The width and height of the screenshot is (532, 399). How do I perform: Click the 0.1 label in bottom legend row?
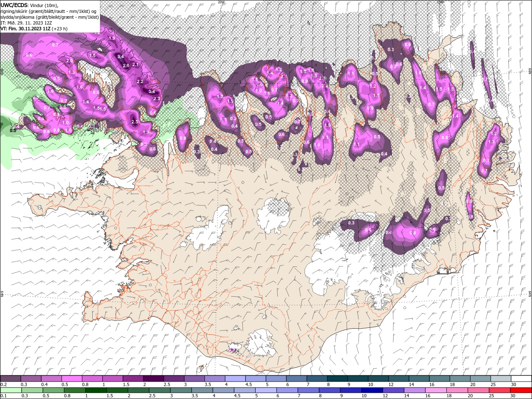click(3, 396)
